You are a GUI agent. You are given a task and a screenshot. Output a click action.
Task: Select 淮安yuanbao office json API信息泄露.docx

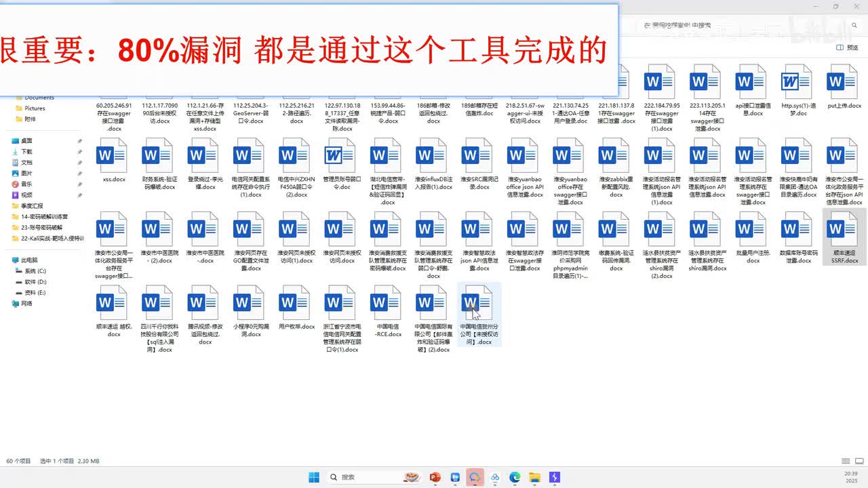click(525, 169)
